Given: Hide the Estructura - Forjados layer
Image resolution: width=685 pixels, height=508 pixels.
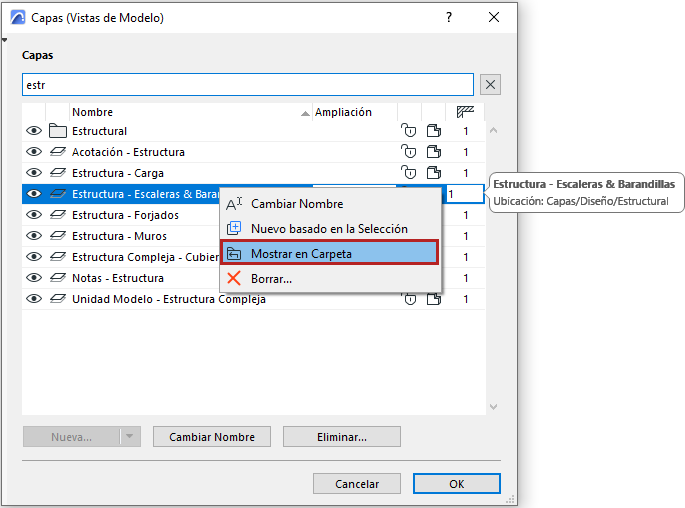Looking at the screenshot, I should [34, 214].
